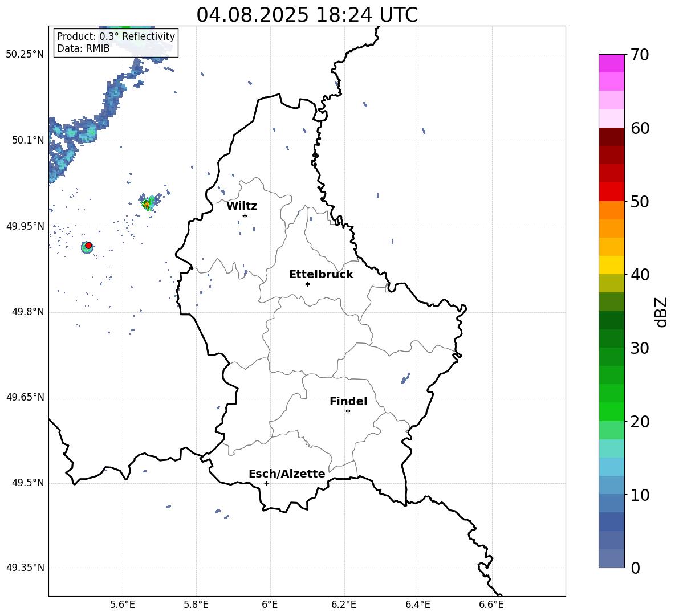Viewport: 675px width, 616px height.
Task: Click the 50.25°N latitude label
Action: 25,55
